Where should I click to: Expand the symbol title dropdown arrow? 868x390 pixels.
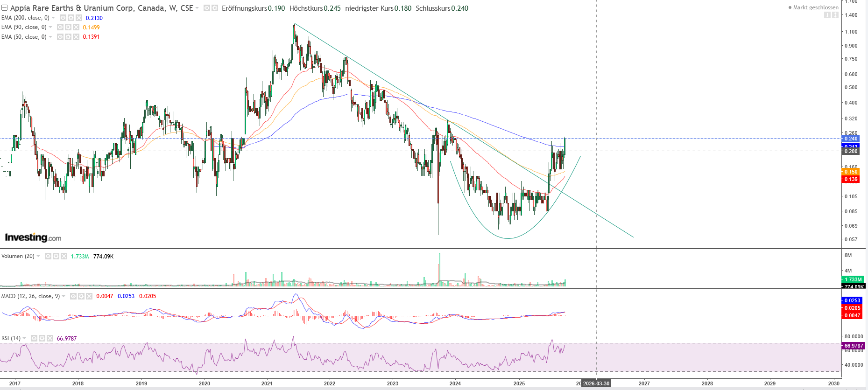click(197, 8)
